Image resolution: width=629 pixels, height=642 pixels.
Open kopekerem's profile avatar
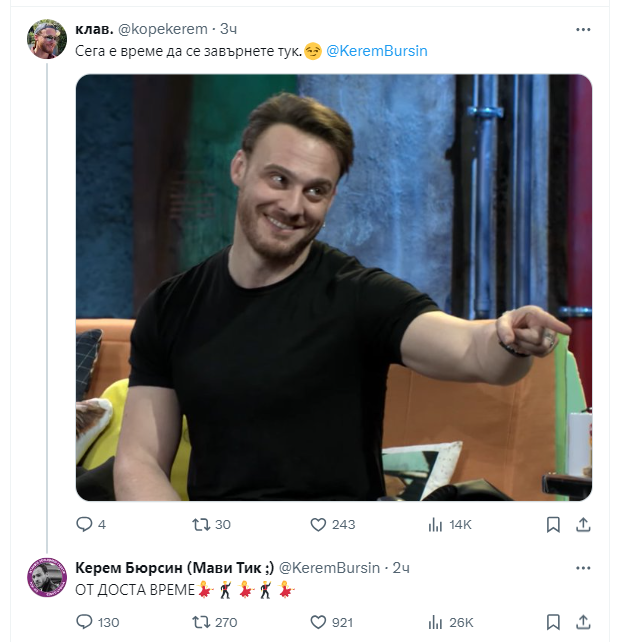[47, 40]
